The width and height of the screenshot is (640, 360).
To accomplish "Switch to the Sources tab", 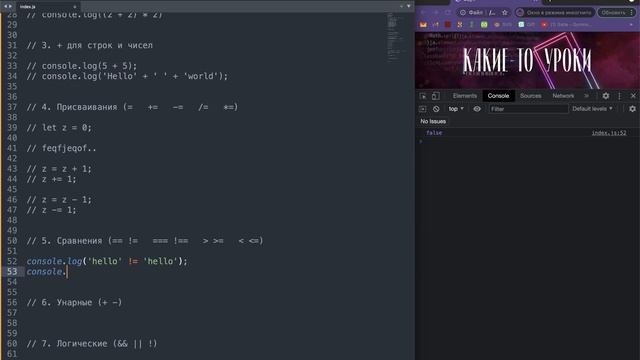I will [531, 96].
